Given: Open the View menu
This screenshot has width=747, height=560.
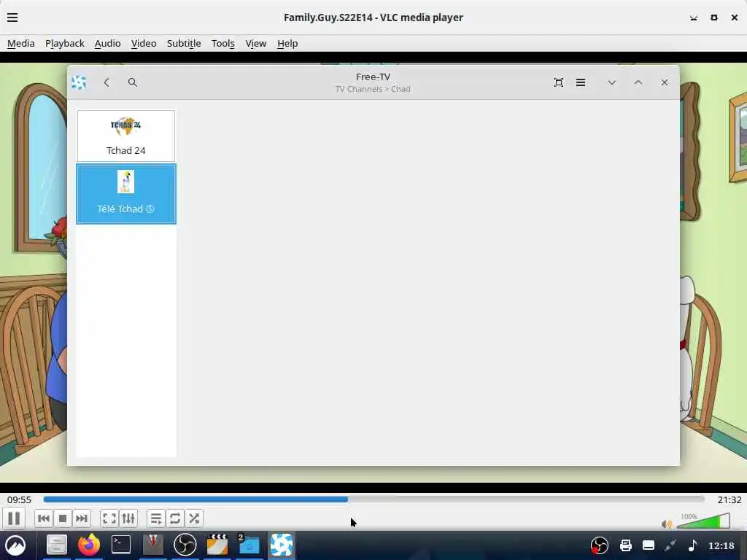Looking at the screenshot, I should coord(256,43).
